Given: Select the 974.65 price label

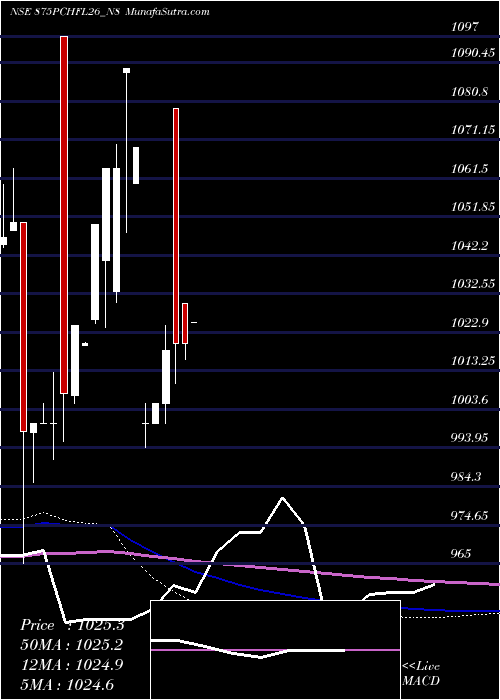Looking at the screenshot, I should [469, 516].
